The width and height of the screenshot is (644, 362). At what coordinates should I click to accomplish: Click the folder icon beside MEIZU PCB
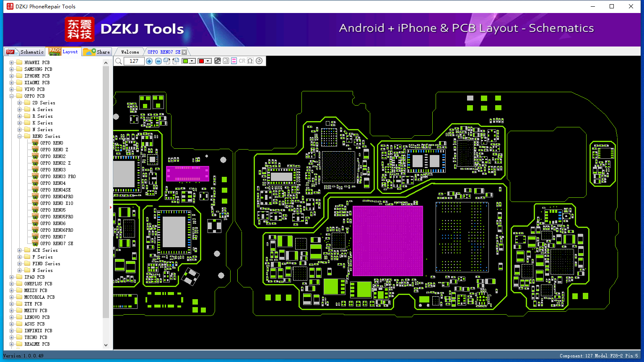19,290
